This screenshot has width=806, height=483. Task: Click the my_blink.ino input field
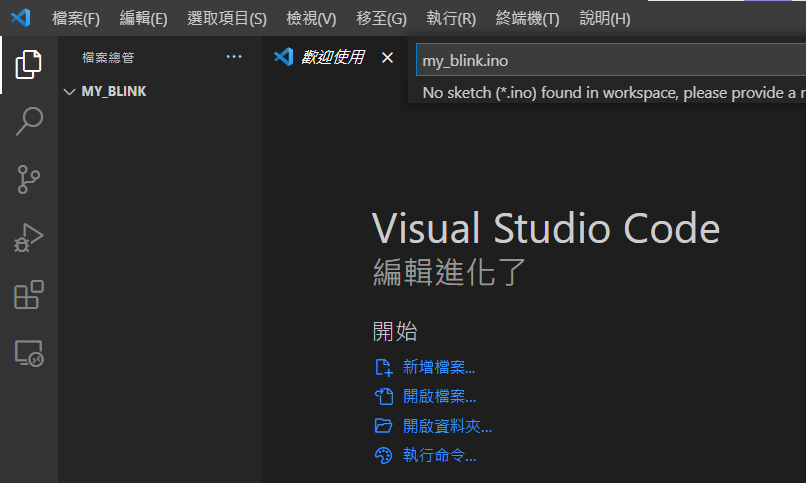point(611,60)
